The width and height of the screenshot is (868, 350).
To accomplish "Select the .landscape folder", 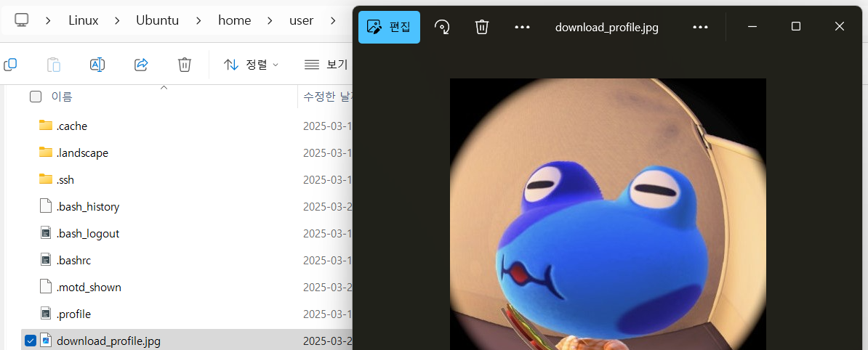I will coord(82,153).
